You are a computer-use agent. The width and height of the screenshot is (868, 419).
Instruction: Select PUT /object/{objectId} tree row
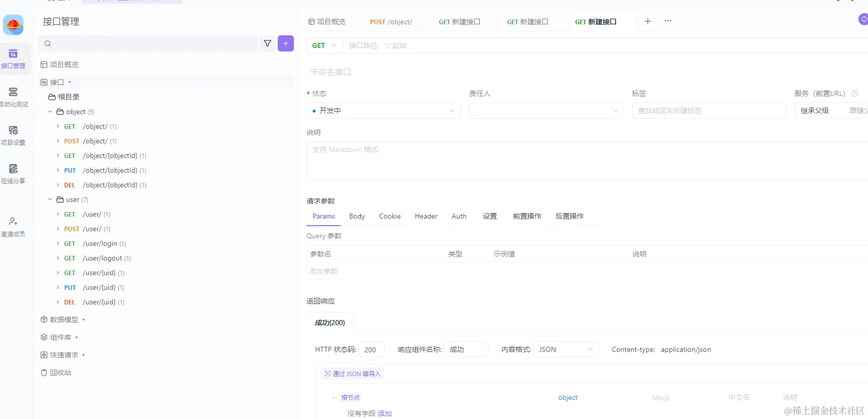166,170
